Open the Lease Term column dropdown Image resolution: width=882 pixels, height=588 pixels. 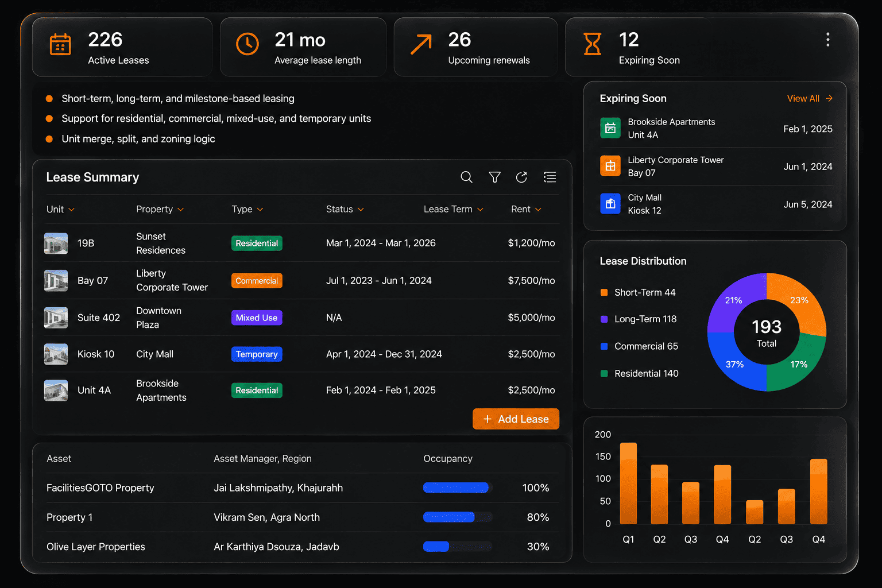454,210
